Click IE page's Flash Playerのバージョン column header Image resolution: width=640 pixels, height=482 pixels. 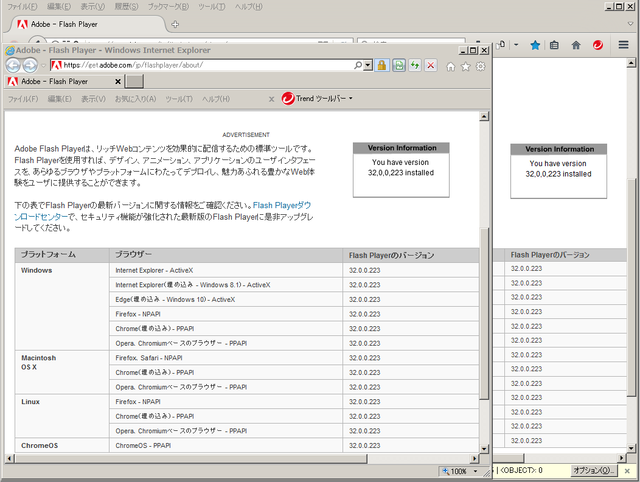[411, 255]
